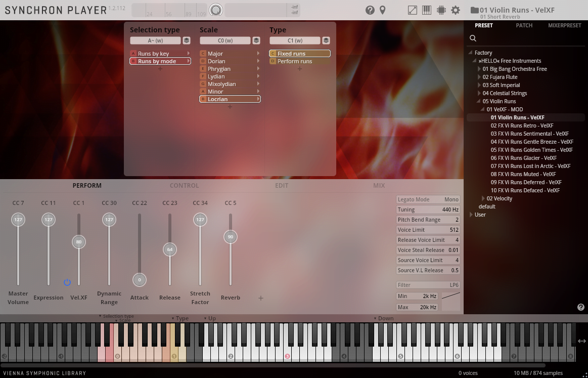Open help via the question mark icon
The height and width of the screenshot is (378, 588).
(x=370, y=10)
